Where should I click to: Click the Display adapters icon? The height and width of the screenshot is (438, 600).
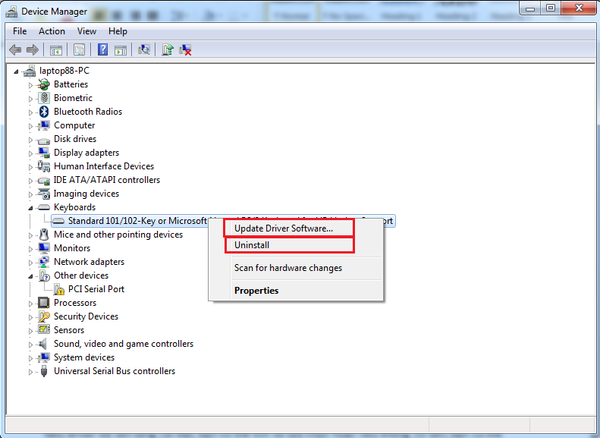(x=44, y=153)
